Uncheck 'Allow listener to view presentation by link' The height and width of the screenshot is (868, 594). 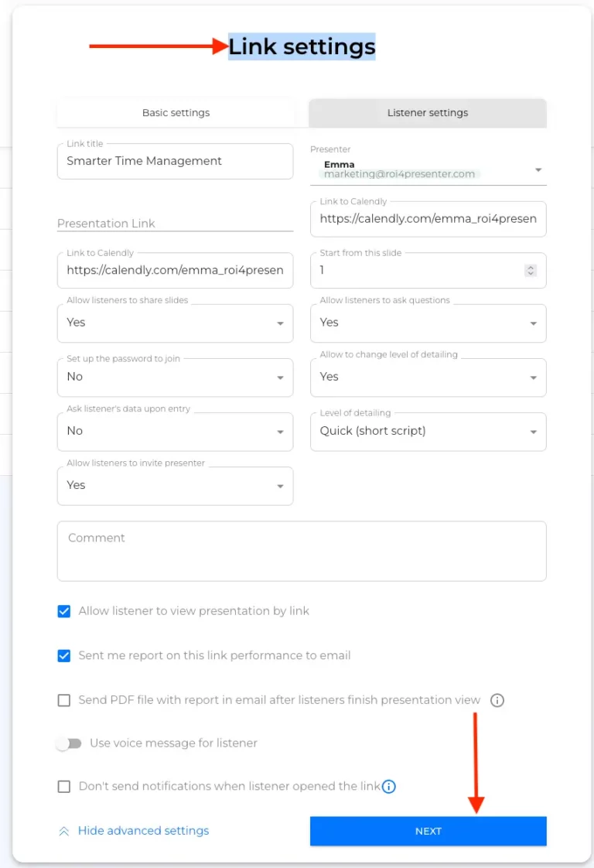[64, 611]
